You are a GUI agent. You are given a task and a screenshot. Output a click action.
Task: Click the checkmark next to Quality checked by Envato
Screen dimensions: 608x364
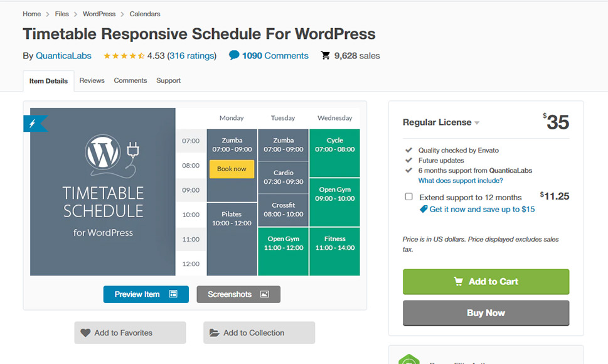[x=408, y=150]
